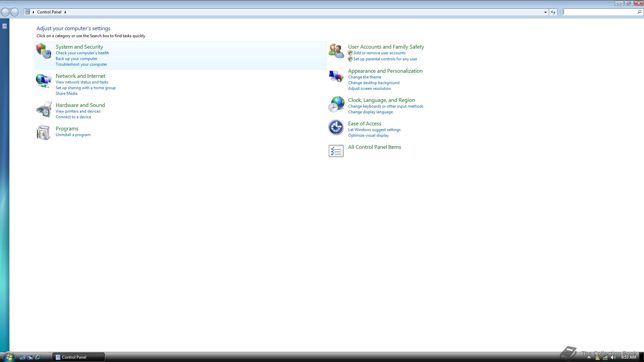Click Optimize visual display

368,135
